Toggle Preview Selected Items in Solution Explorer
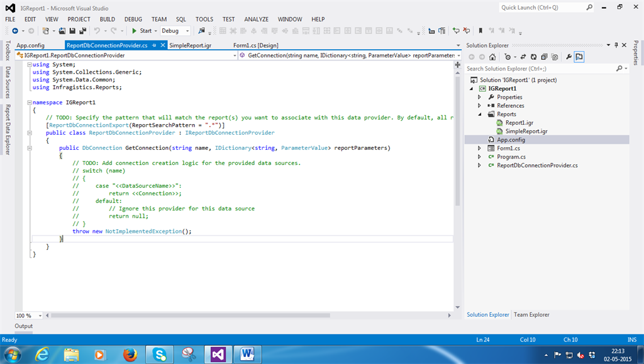 pyautogui.click(x=579, y=57)
